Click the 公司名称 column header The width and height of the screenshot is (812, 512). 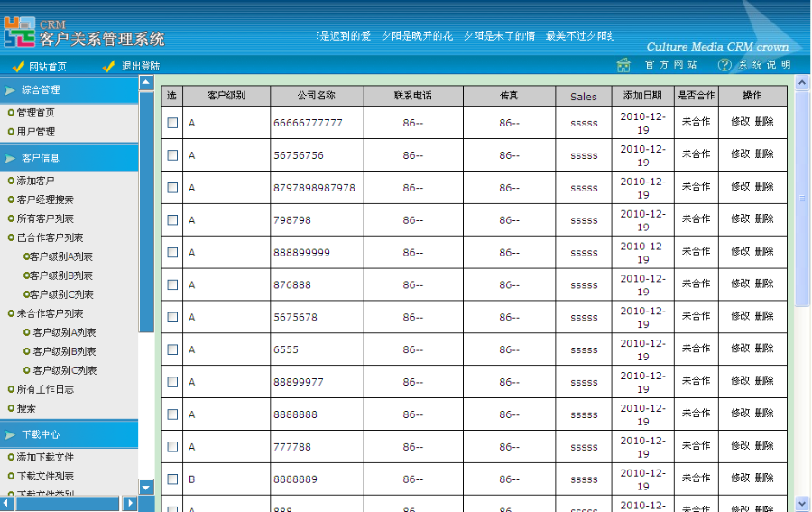click(317, 96)
